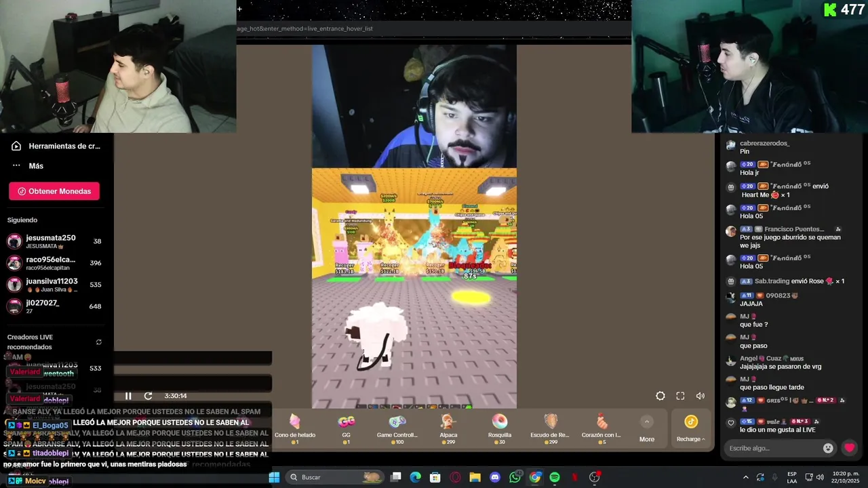This screenshot has width=868, height=488.
Task: Send the Alpaca gift
Action: (x=448, y=429)
